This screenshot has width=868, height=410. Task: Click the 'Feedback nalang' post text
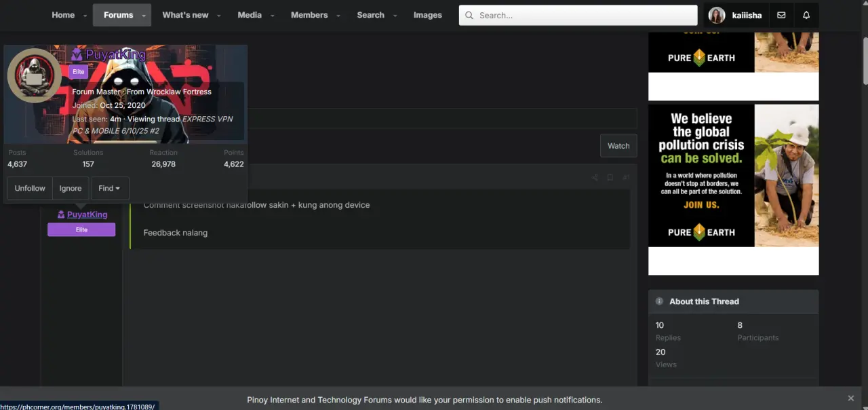coord(175,233)
